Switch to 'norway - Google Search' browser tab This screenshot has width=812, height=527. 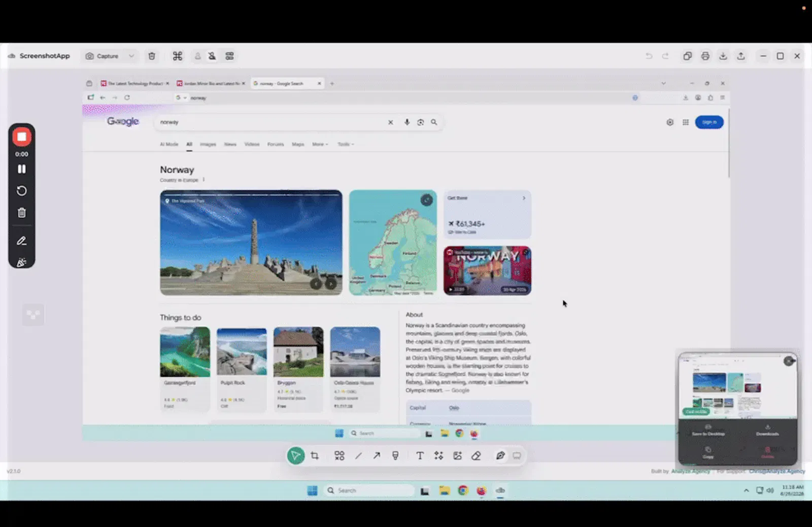[287, 83]
